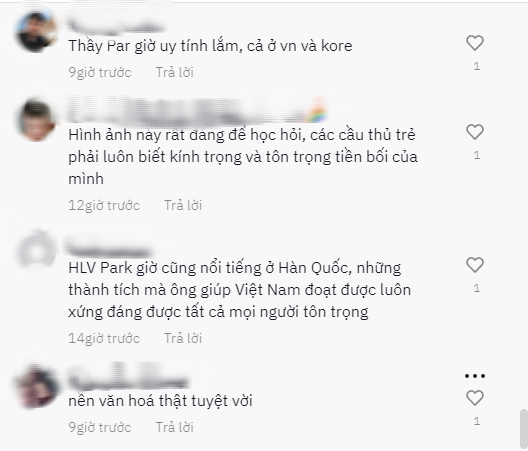Open the second commenter's avatar profile
The height and width of the screenshot is (451, 528).
[x=36, y=120]
